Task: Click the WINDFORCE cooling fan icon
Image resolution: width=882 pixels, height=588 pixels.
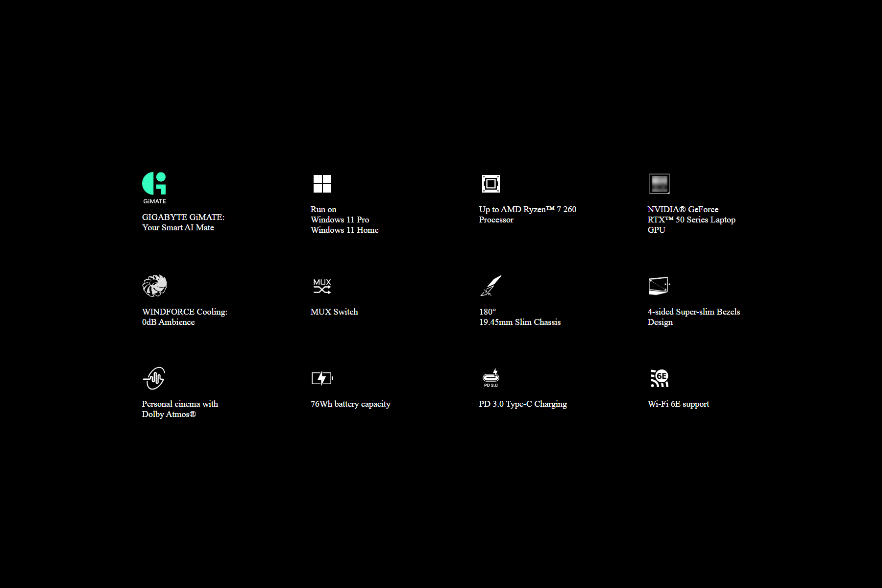Action: 155,286
